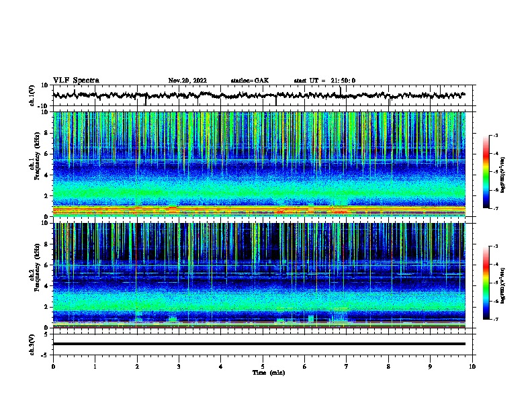Click the "-3" top value of the ch.1 colorbar

[495, 135]
